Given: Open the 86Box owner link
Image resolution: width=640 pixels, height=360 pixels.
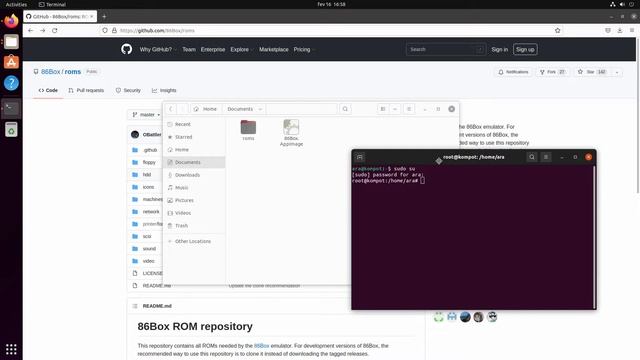Looking at the screenshot, I should (51, 71).
